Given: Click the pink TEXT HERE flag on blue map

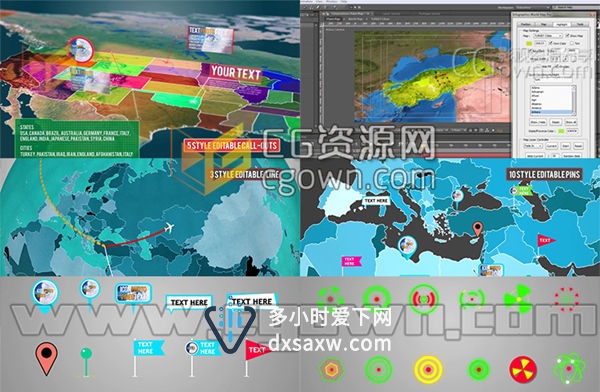Looking at the screenshot, I should coord(351,261).
